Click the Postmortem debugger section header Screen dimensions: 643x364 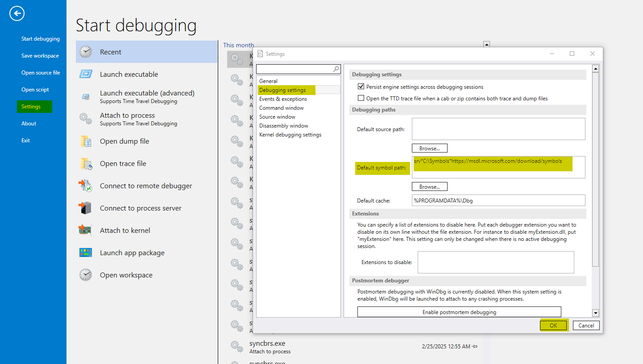pyautogui.click(x=468, y=281)
